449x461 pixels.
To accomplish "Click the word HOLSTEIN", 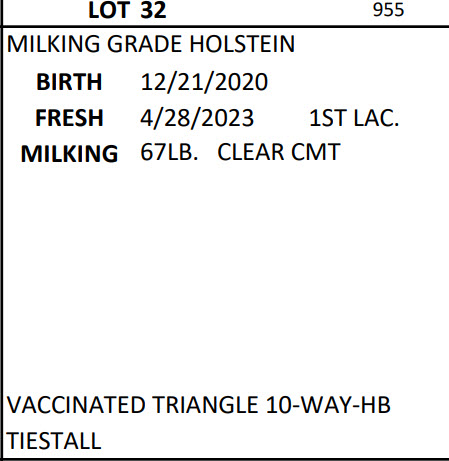I will point(242,44).
